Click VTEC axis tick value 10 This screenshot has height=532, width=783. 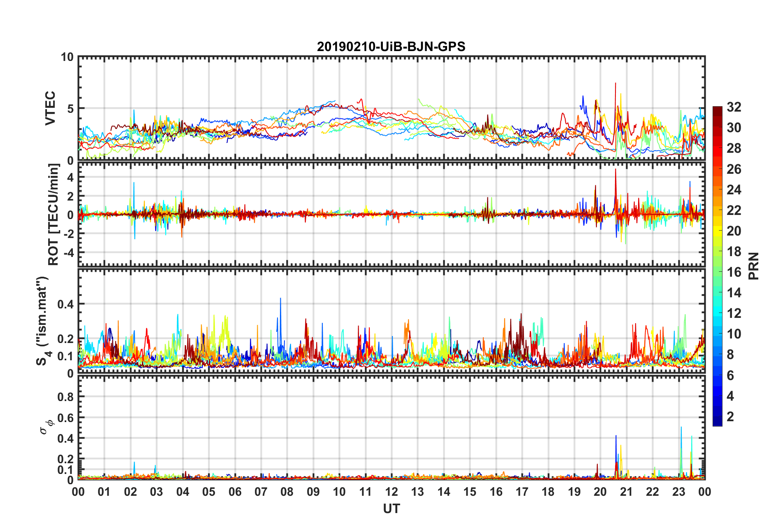(x=67, y=57)
